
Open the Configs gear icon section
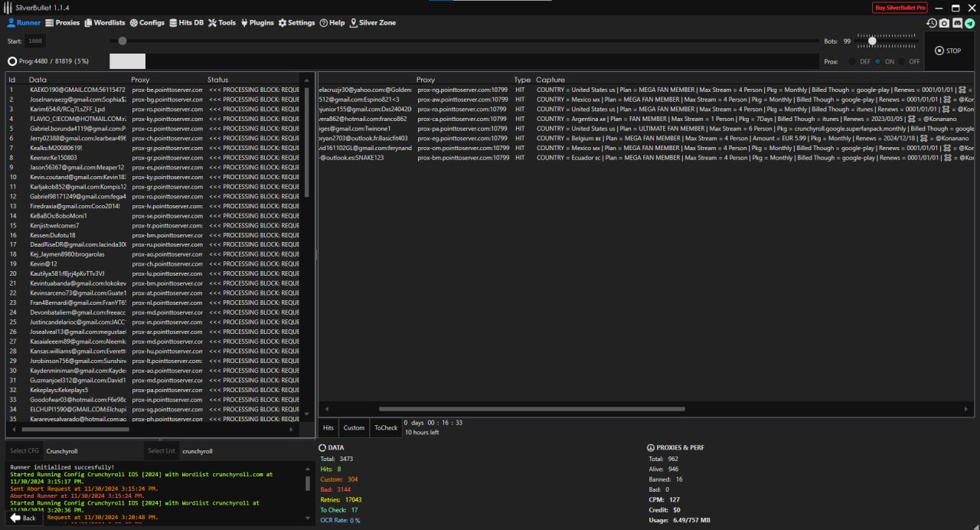point(147,23)
